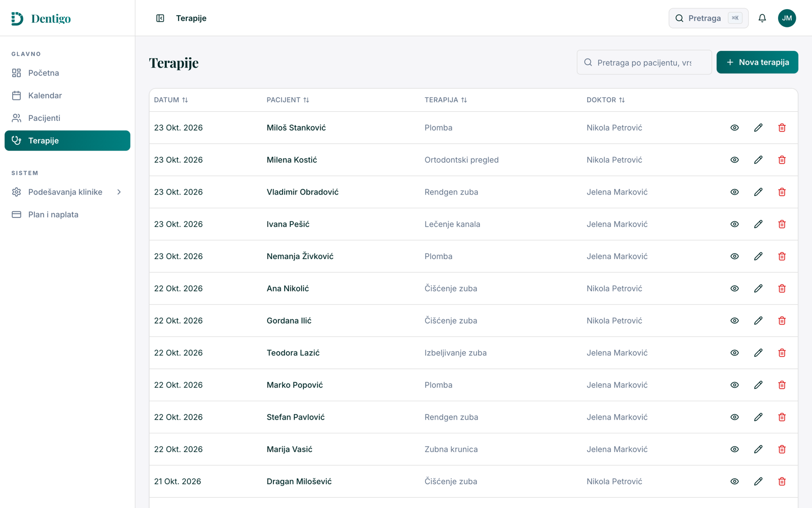Screen dimensions: 812x508
Task: Open the global Pretraga search button
Action: [708, 18]
